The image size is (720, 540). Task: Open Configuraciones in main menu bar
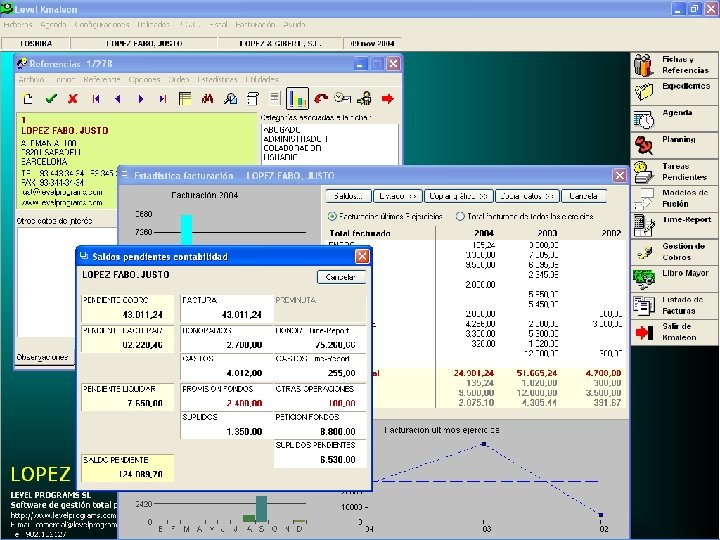click(x=101, y=25)
